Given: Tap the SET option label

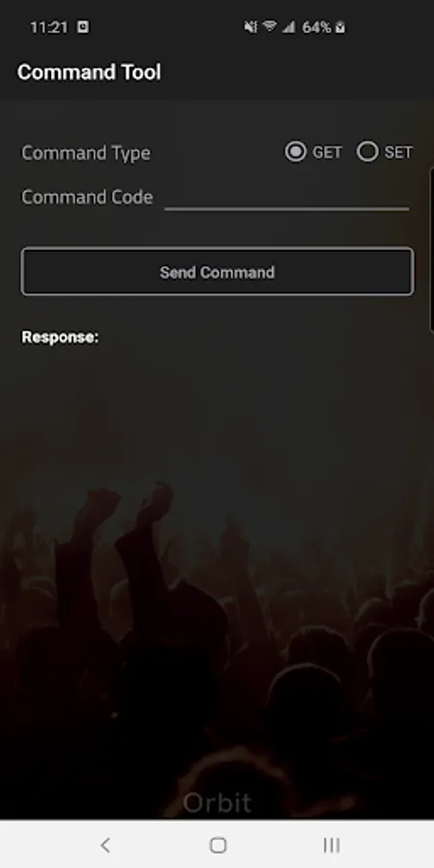Looking at the screenshot, I should pos(398,152).
